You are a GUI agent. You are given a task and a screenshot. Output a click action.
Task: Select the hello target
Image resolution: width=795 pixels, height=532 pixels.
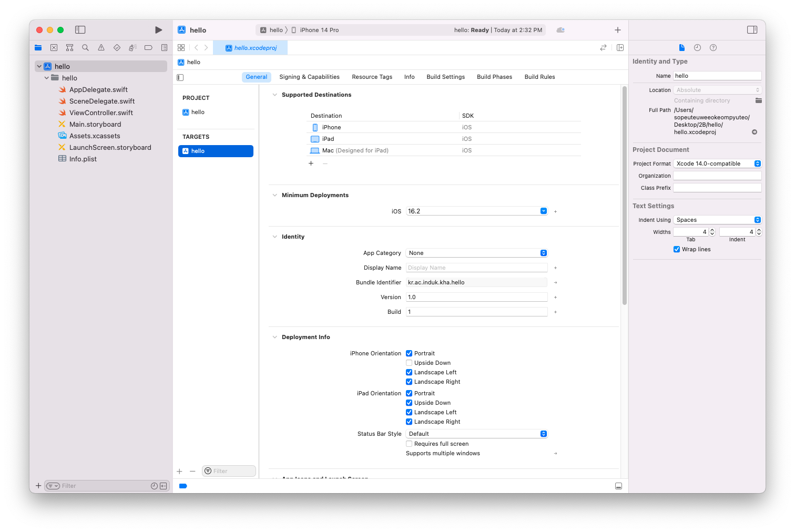pyautogui.click(x=216, y=151)
